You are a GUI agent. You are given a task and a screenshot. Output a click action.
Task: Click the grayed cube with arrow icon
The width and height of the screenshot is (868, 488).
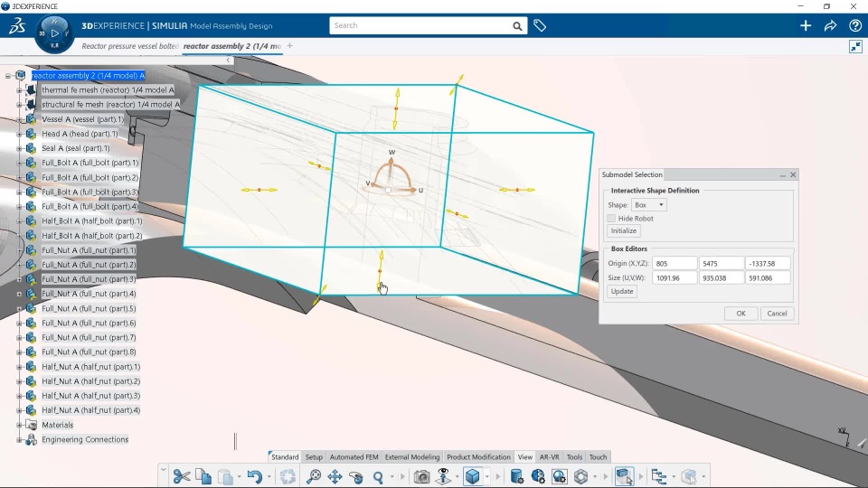click(x=689, y=476)
